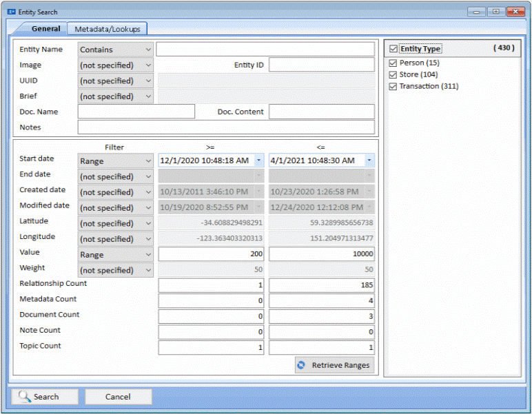Switch to the Metadata/Lookups tab
The image size is (532, 414).
(x=107, y=29)
